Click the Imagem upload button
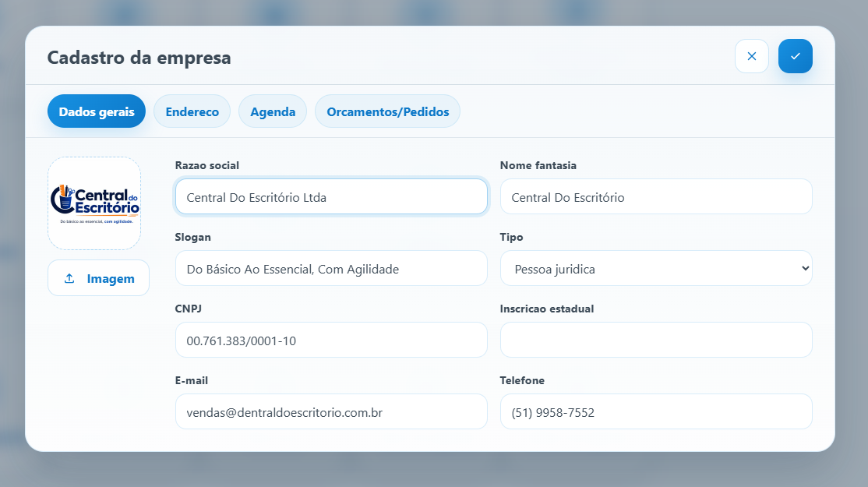 pos(98,277)
